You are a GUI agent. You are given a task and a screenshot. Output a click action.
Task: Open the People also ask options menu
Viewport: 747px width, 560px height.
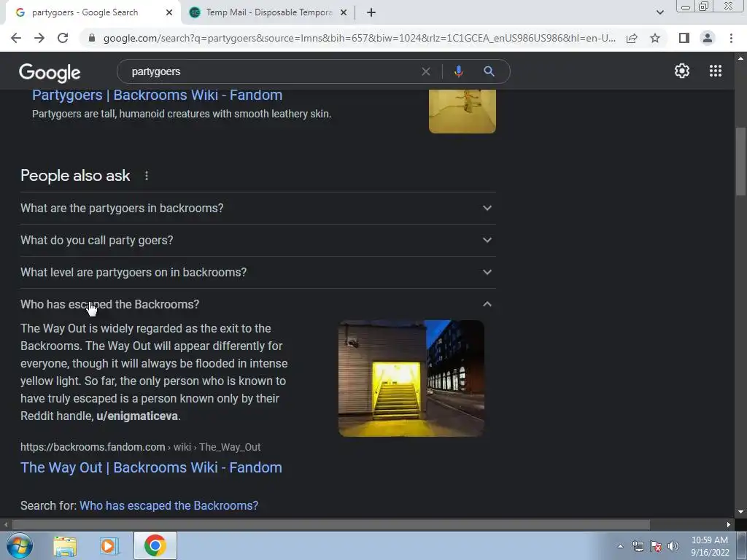click(x=147, y=176)
